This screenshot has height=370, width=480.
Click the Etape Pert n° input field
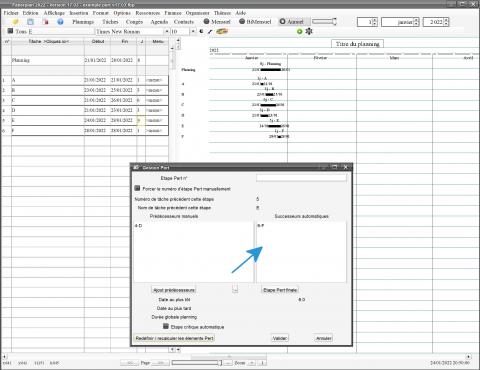click(301, 178)
